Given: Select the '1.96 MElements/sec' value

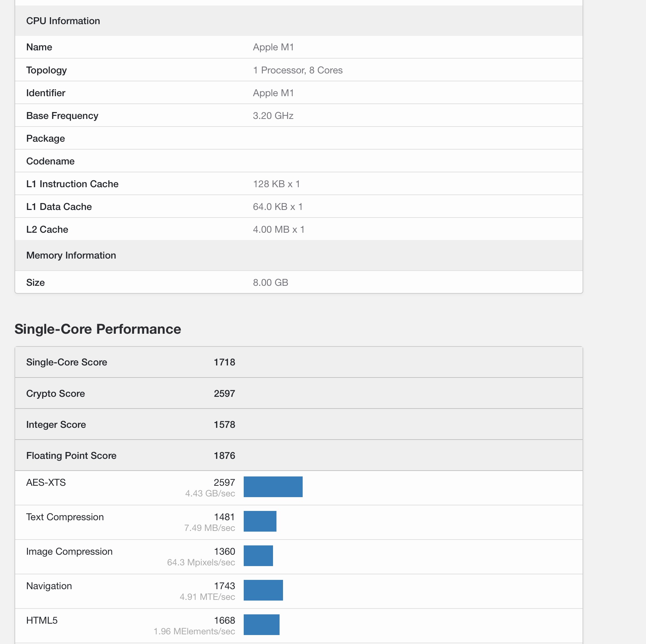Looking at the screenshot, I should (194, 631).
